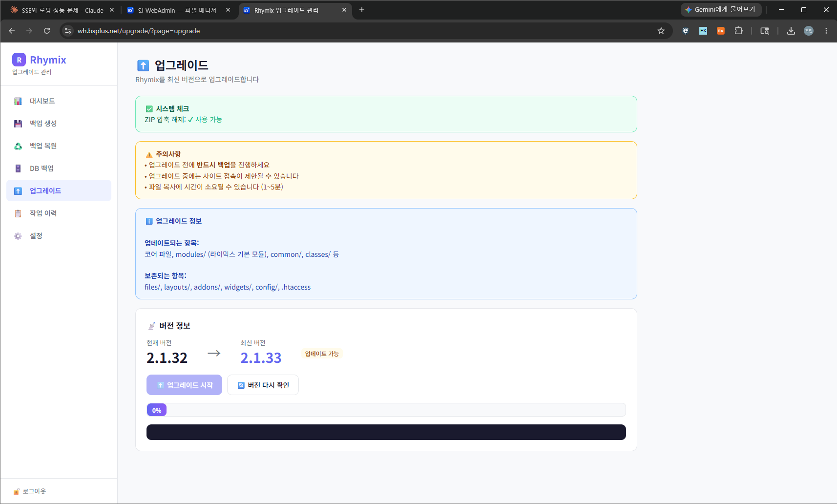
Task: Open the 설정 settings page
Action: pos(59,236)
